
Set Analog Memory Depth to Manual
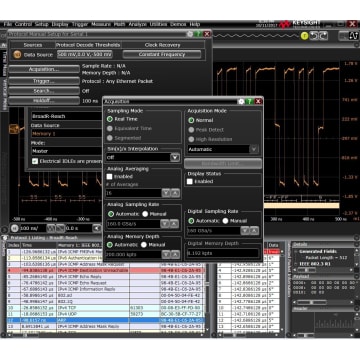tap(144, 245)
